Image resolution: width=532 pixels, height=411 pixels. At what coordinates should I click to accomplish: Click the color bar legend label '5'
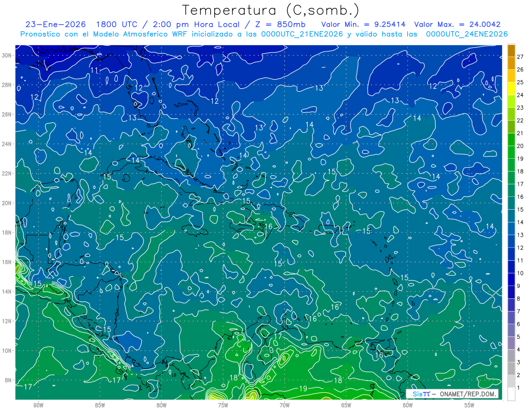pyautogui.click(x=519, y=337)
